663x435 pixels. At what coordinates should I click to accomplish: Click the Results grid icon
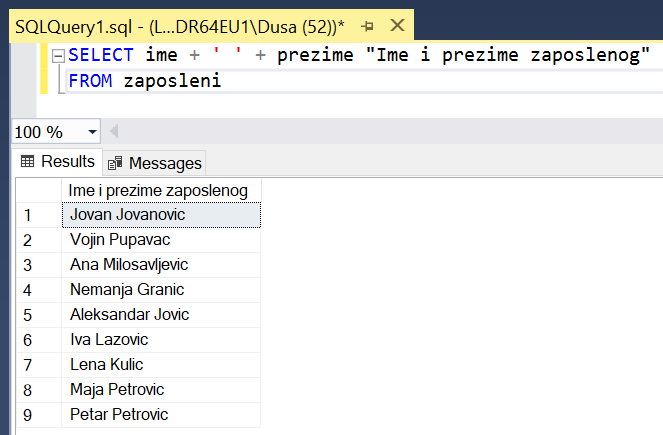point(27,162)
